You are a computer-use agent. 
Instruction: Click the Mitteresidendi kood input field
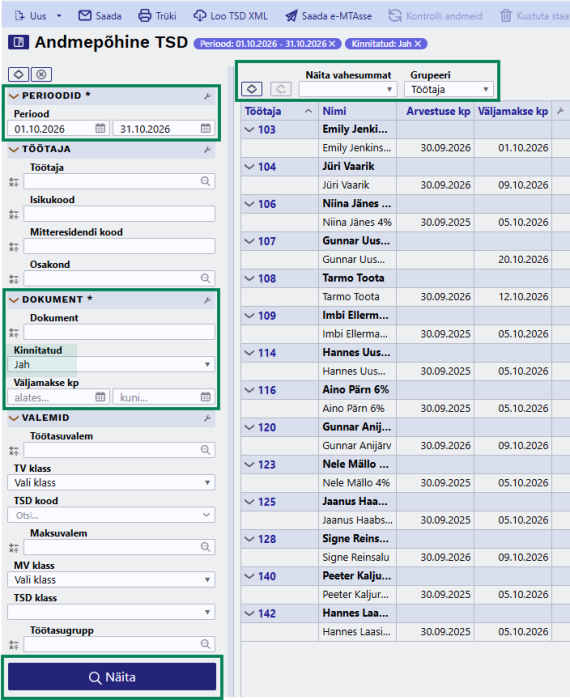point(119,246)
